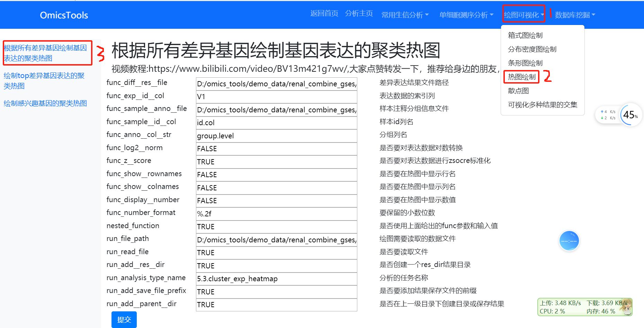Click the func_show__rownames input field
This screenshot has height=328, width=644.
pos(276,175)
